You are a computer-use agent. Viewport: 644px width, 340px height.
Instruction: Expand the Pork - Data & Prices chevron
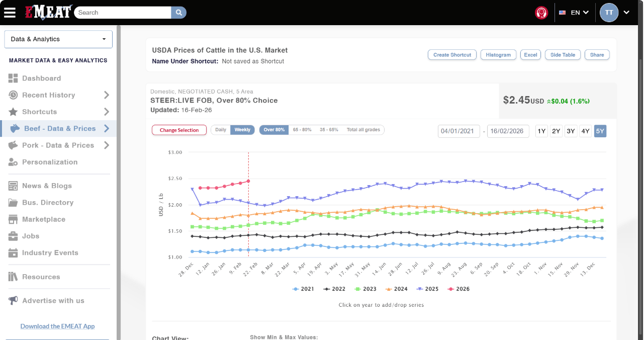107,145
